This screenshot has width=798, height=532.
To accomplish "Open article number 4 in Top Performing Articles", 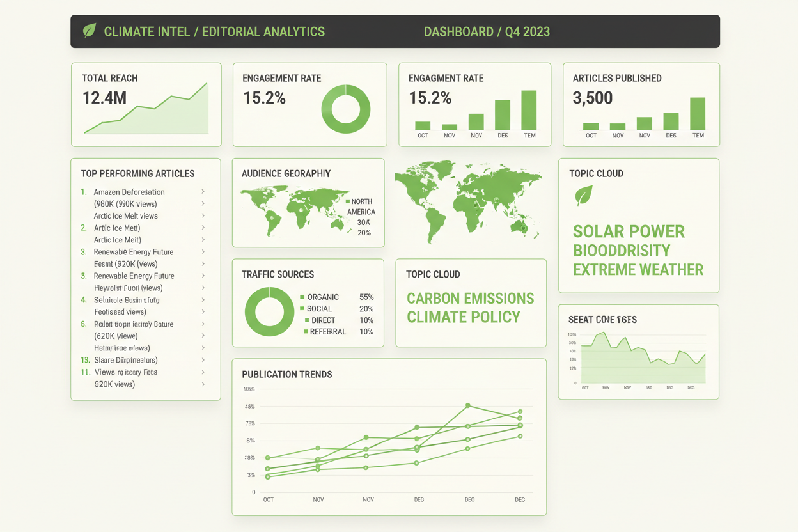I will pos(127,300).
